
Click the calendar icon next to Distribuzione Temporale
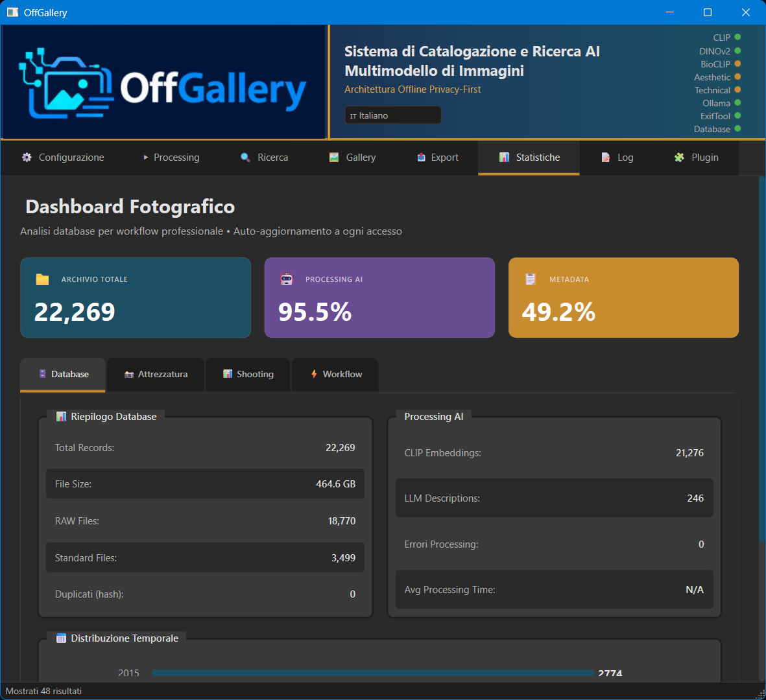point(61,638)
